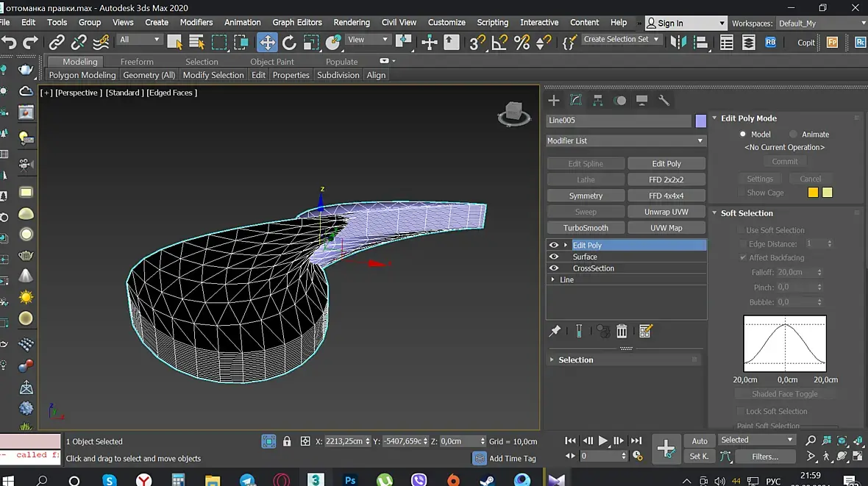Toggle the CrossSection modifier eye icon
The width and height of the screenshot is (868, 486).
(554, 268)
